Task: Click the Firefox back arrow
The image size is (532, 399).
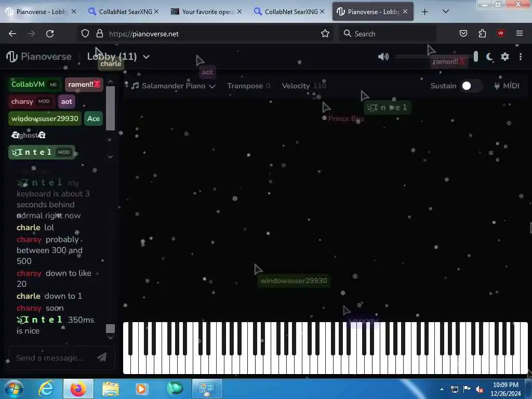Action: click(12, 34)
